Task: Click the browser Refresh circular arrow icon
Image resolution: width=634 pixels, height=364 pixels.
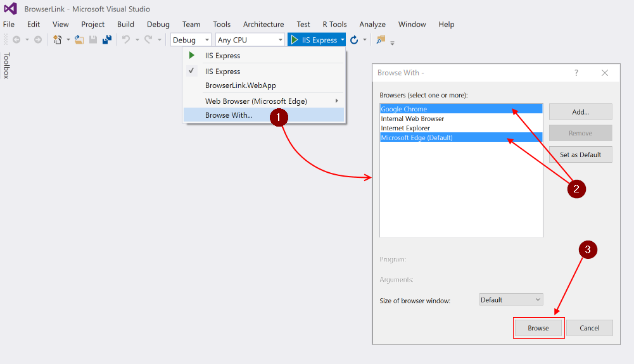Action: 354,40
